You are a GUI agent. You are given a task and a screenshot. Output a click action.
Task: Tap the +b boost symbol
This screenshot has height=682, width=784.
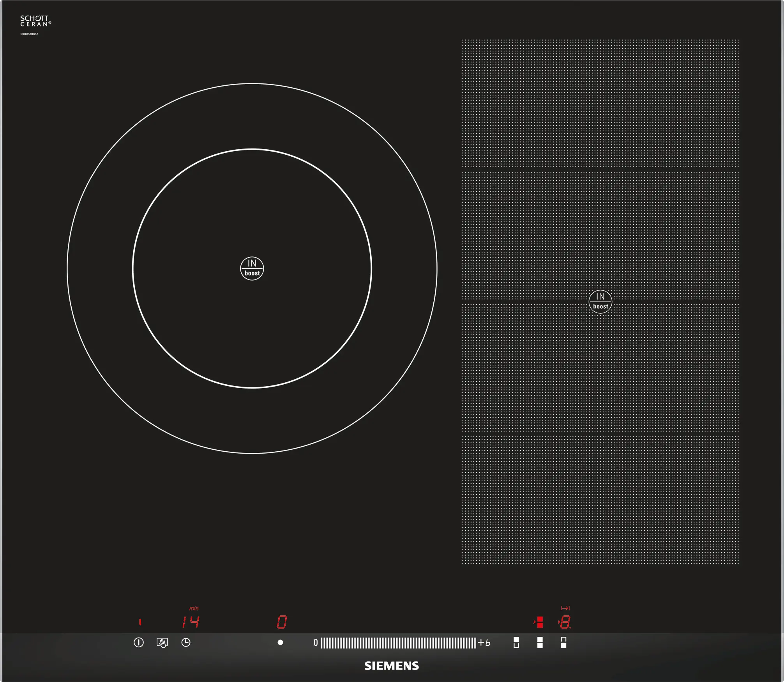(484, 643)
